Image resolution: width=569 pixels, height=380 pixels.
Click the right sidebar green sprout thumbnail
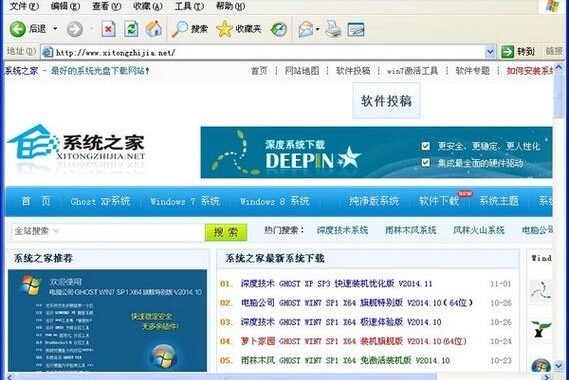pyautogui.click(x=541, y=329)
